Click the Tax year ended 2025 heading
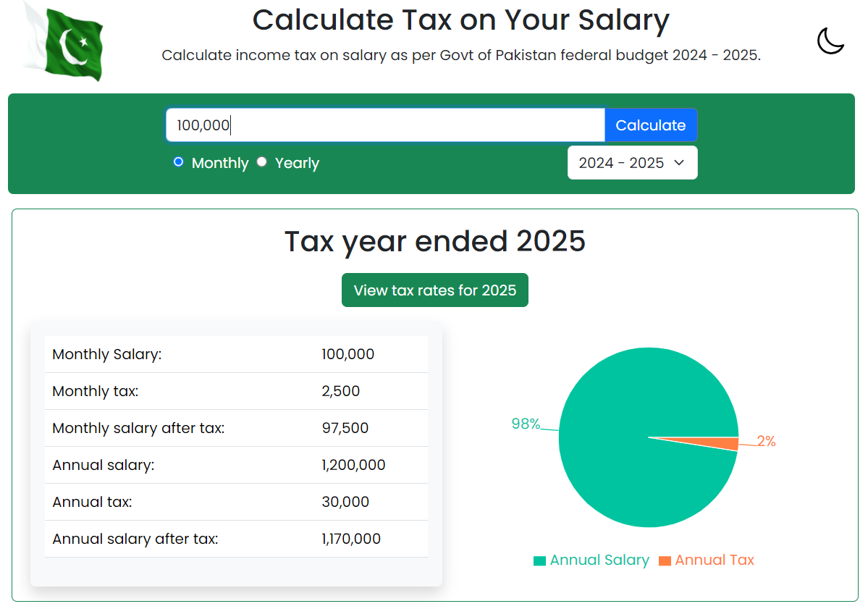 pos(434,241)
